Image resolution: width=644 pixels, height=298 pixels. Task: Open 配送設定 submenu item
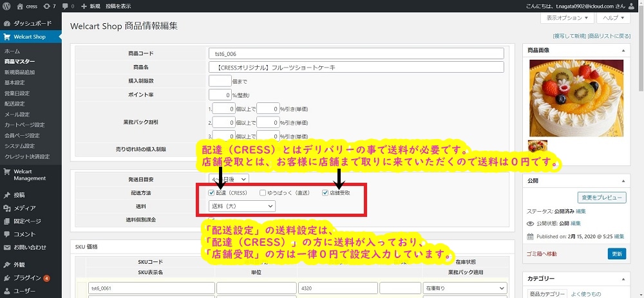click(14, 104)
